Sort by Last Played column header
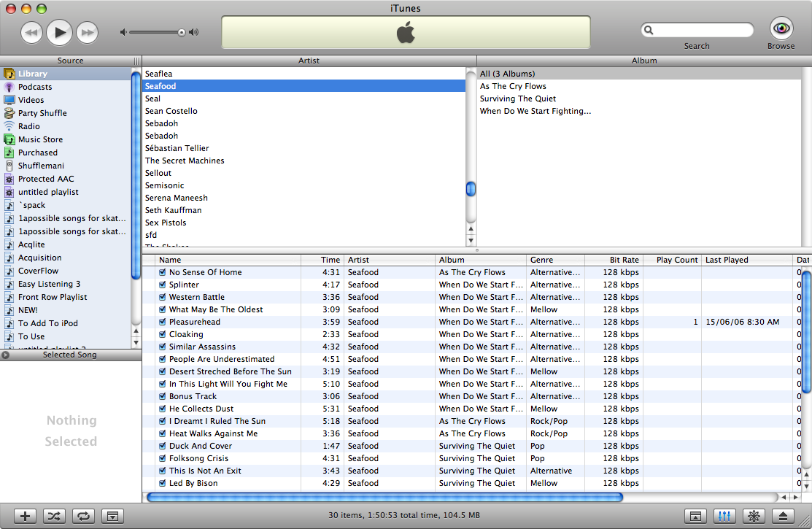This screenshot has height=529, width=812. (747, 260)
